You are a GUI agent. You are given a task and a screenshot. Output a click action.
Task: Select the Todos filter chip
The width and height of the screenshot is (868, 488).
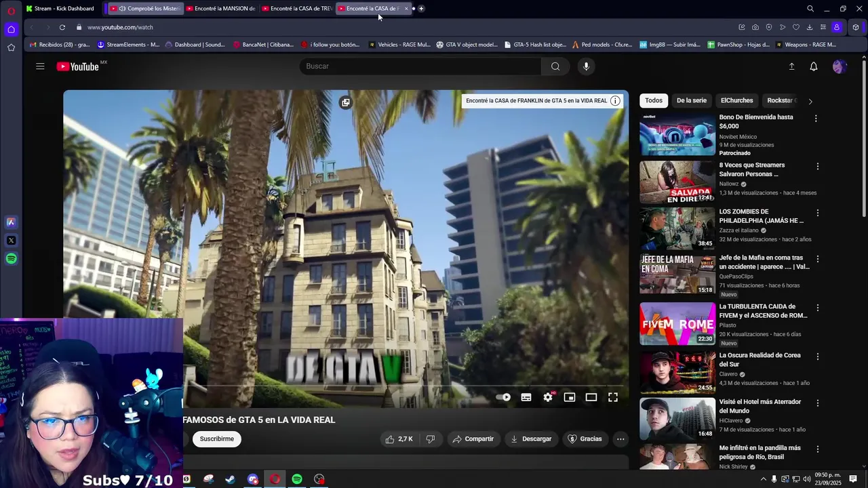(654, 100)
